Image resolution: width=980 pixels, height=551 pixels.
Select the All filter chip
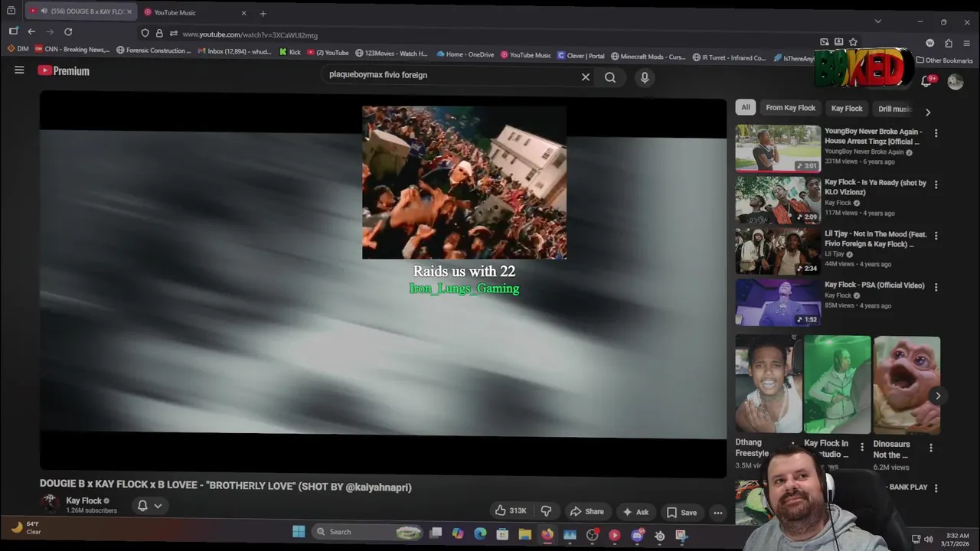click(745, 108)
